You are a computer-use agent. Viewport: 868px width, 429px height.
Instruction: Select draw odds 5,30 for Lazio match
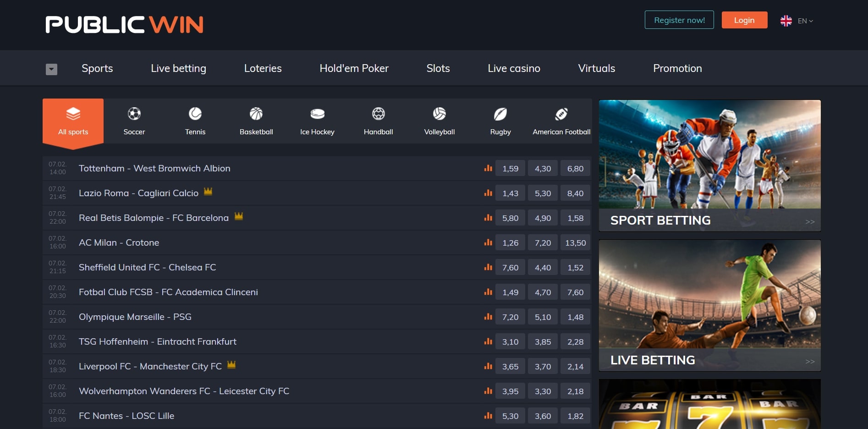click(543, 193)
